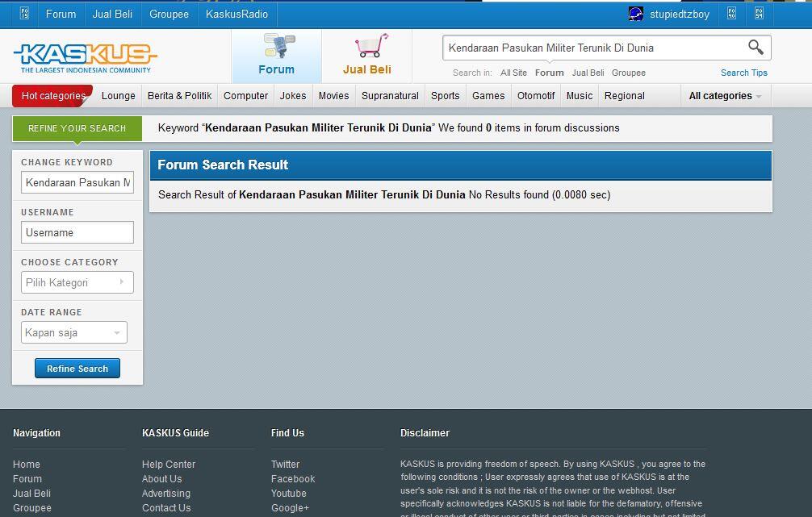812x517 pixels.
Task: Open Jual Beli in top bar
Action: 112,14
